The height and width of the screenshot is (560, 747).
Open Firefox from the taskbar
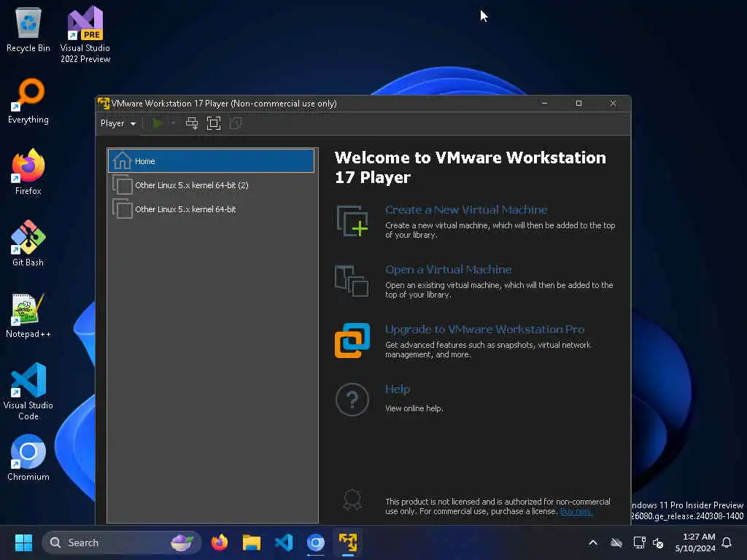(220, 542)
